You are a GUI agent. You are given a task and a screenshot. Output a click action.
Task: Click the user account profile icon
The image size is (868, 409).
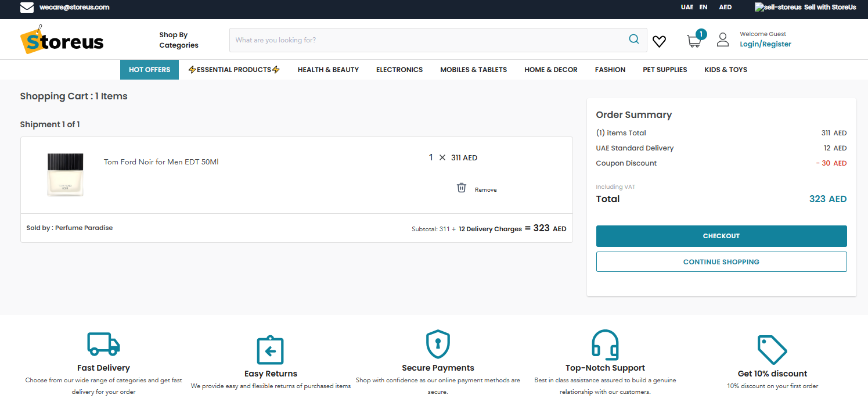722,40
